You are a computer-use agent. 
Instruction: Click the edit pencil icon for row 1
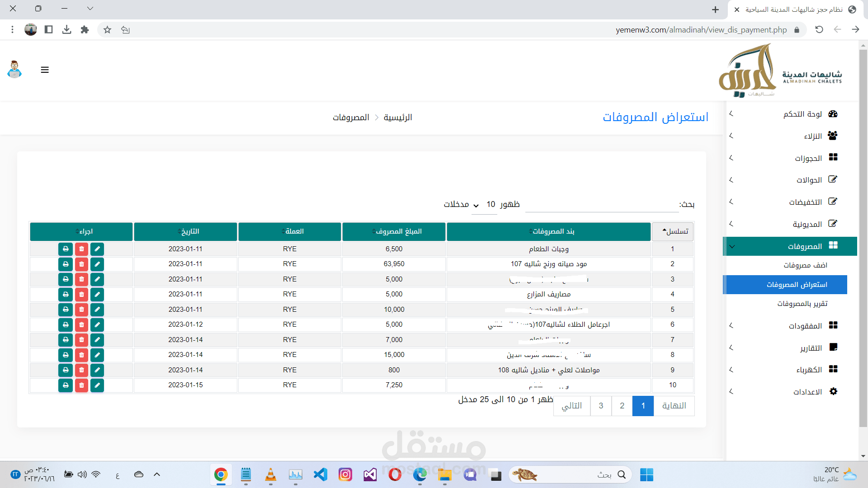click(x=97, y=249)
